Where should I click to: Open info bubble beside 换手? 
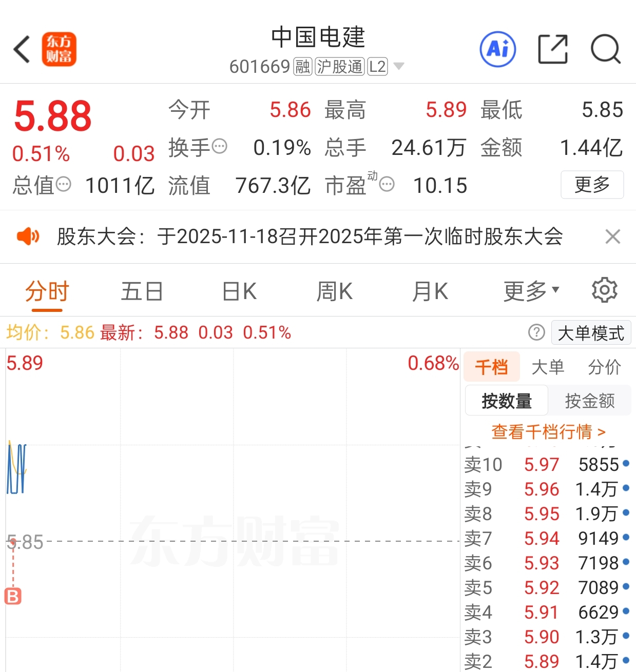(x=220, y=146)
